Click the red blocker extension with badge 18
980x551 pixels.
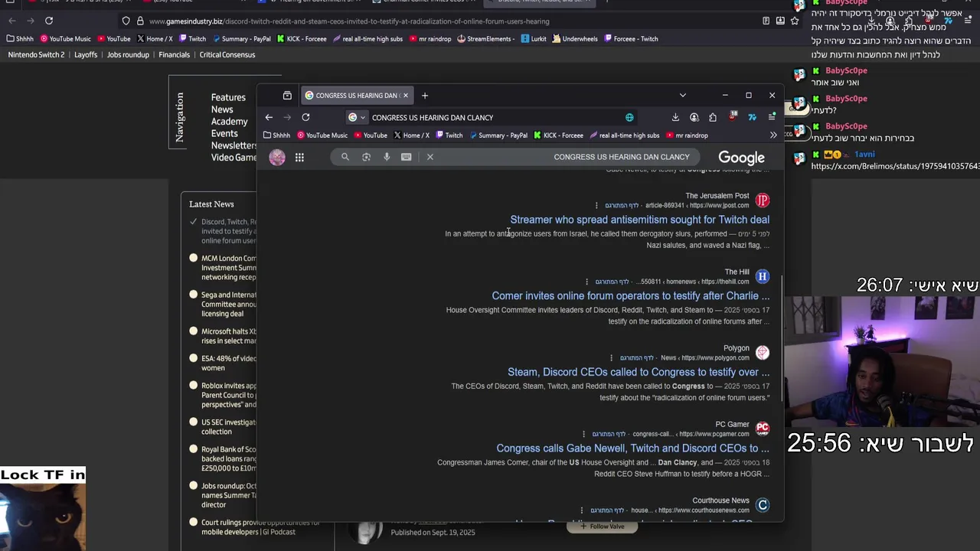[x=733, y=116]
